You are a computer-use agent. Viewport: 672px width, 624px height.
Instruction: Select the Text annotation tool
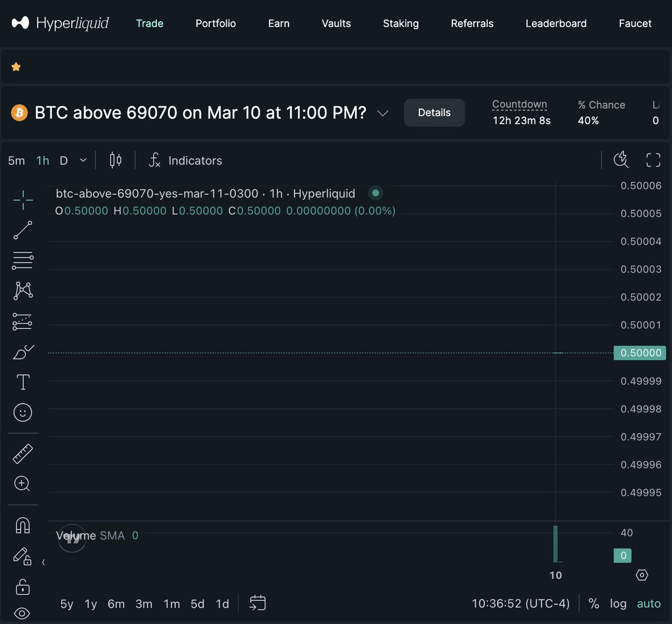pos(23,383)
